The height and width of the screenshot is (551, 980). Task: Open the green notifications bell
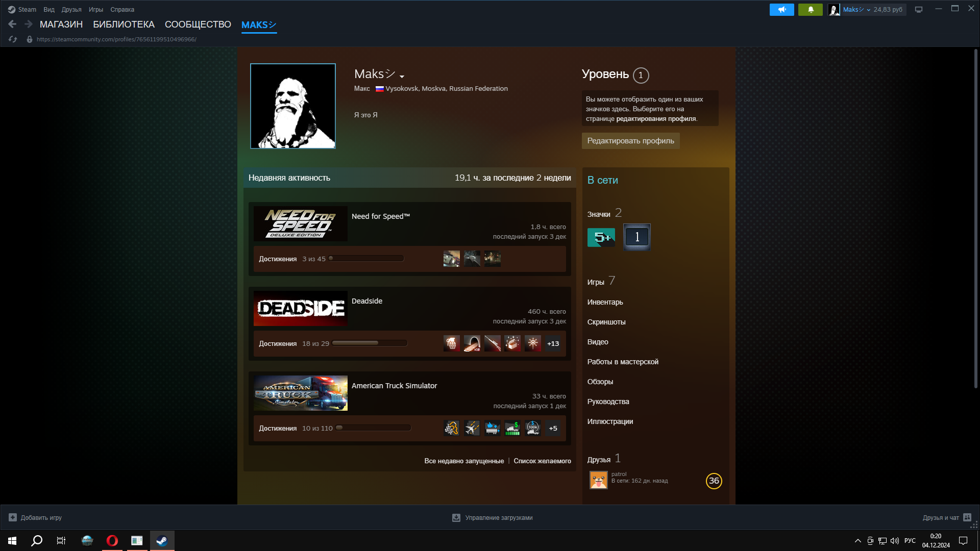tap(810, 10)
